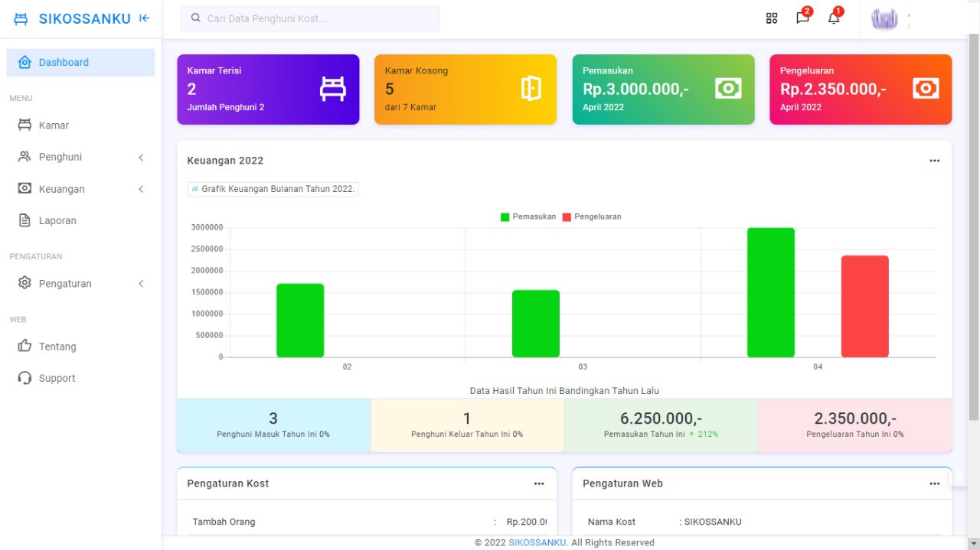Open the Laporan report icon
The height and width of the screenshot is (550, 980).
(25, 220)
